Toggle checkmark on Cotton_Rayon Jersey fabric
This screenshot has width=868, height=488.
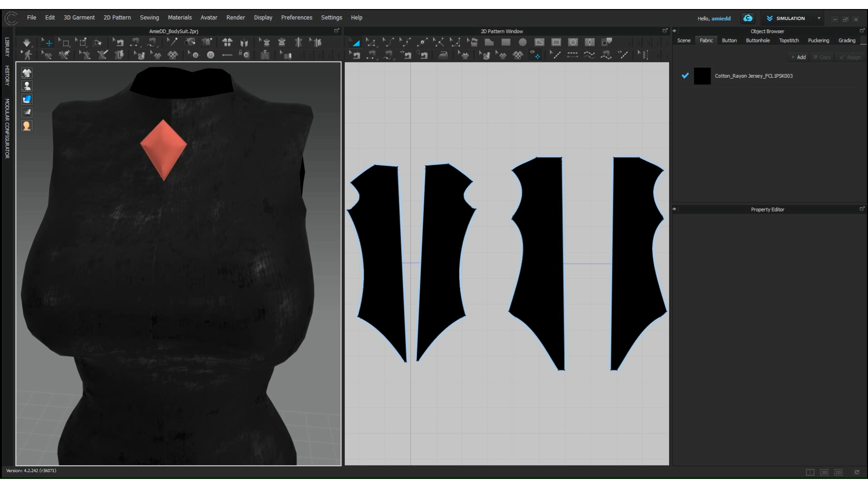pos(685,76)
